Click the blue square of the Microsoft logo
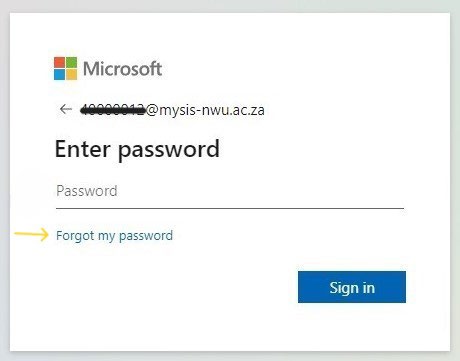 coord(59,74)
